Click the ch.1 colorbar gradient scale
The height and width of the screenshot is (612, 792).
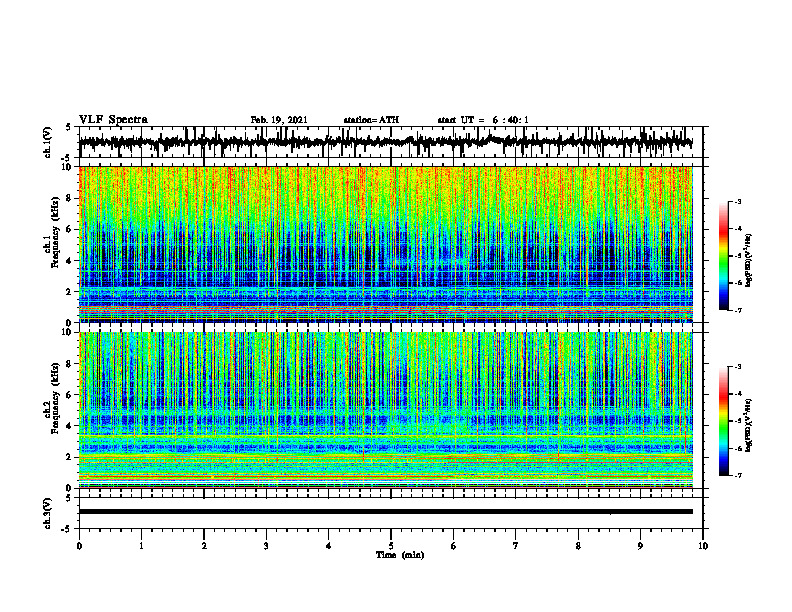723,256
